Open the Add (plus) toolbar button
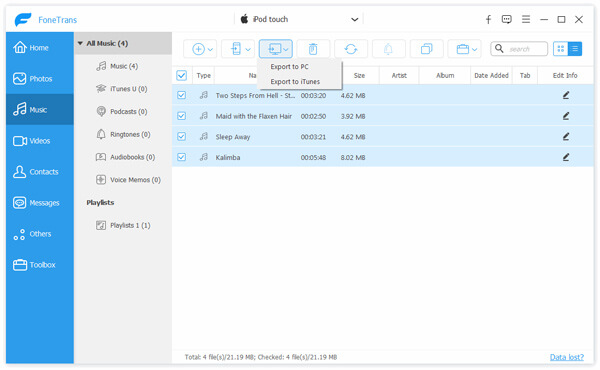600x370 pixels. [x=200, y=49]
